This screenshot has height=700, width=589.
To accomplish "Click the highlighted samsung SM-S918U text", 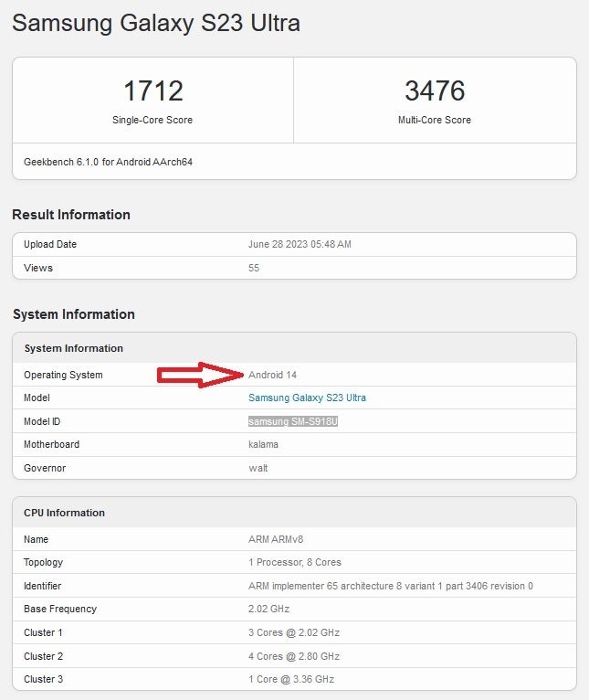I will coord(293,421).
